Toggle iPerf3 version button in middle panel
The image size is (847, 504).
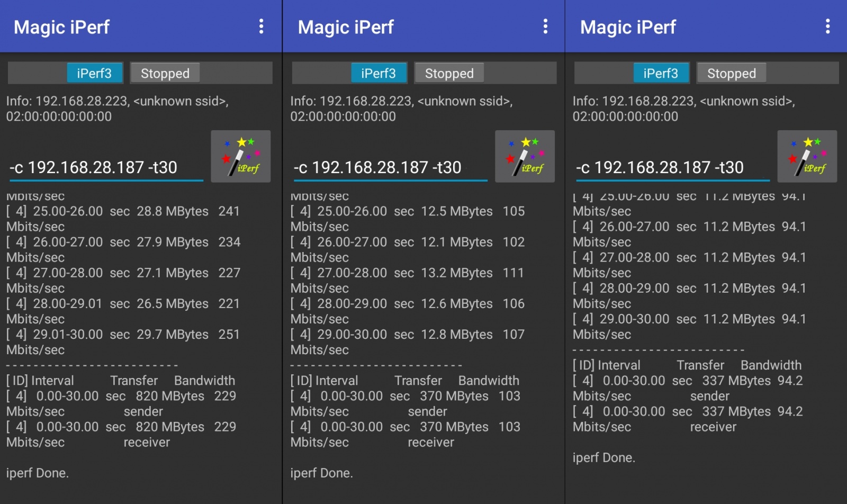[379, 73]
